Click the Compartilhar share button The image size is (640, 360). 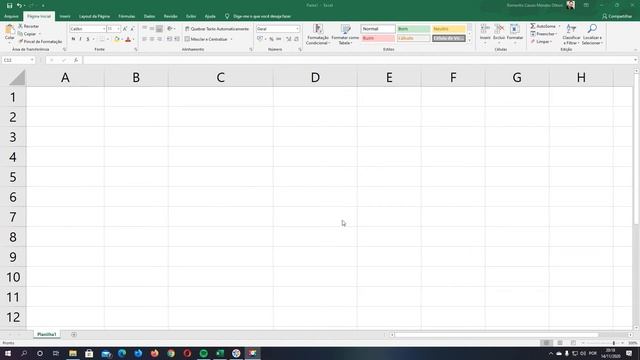(x=617, y=16)
